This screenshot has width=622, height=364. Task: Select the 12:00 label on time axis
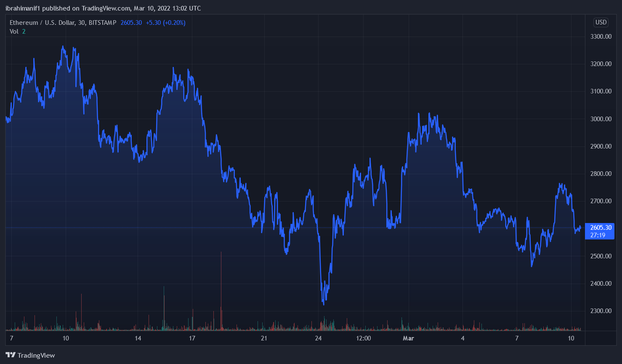(x=364, y=338)
